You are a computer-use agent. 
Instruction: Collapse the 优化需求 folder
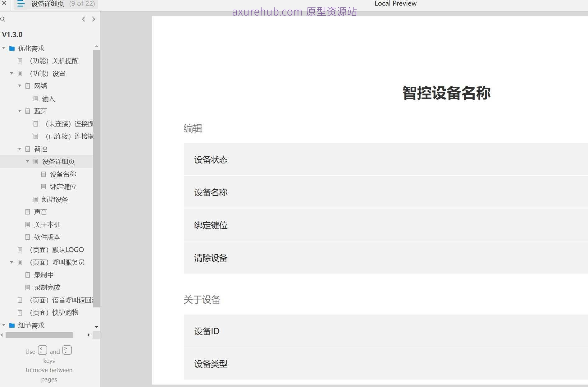[x=4, y=48]
